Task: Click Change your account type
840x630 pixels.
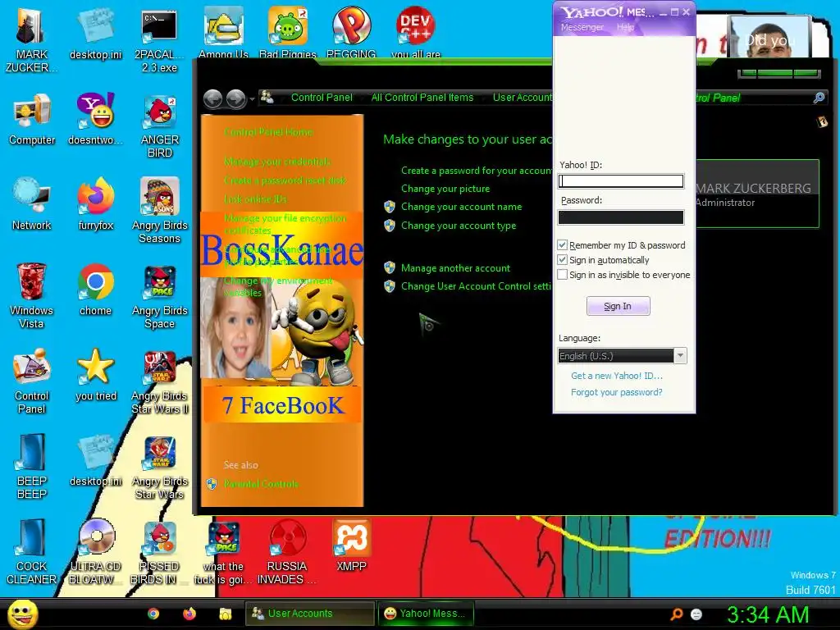Action: point(459,226)
